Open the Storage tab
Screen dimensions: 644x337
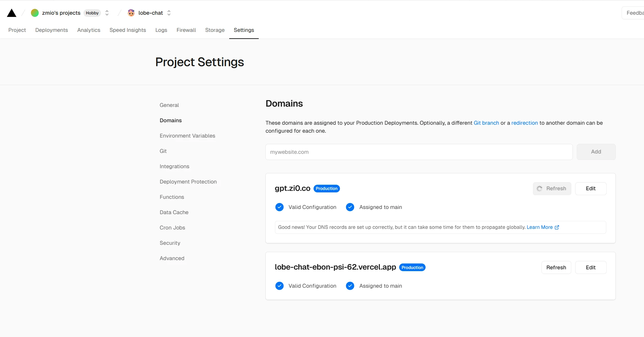point(215,30)
